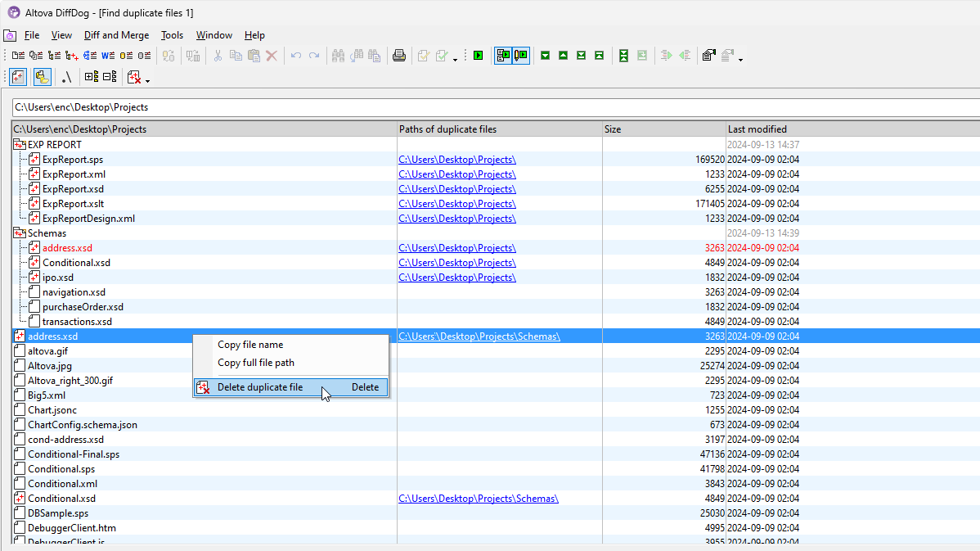Open the duplicate path link for ExpReport.sps

tap(456, 159)
